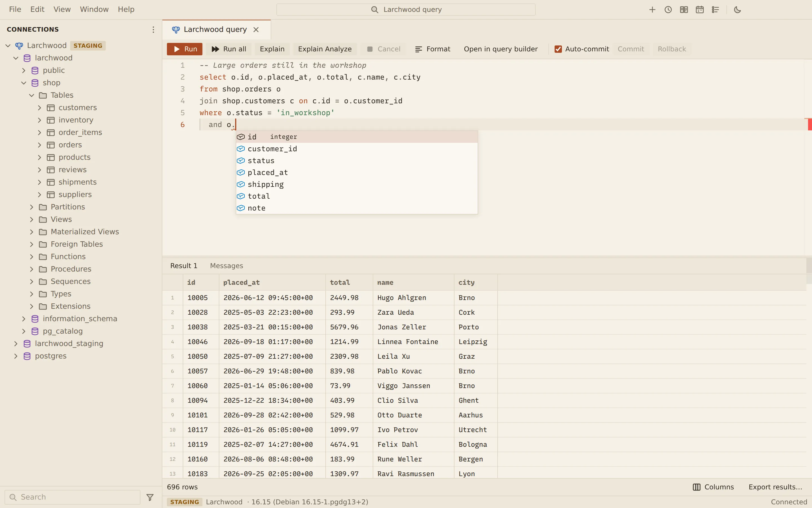Expand the public schema

24,71
